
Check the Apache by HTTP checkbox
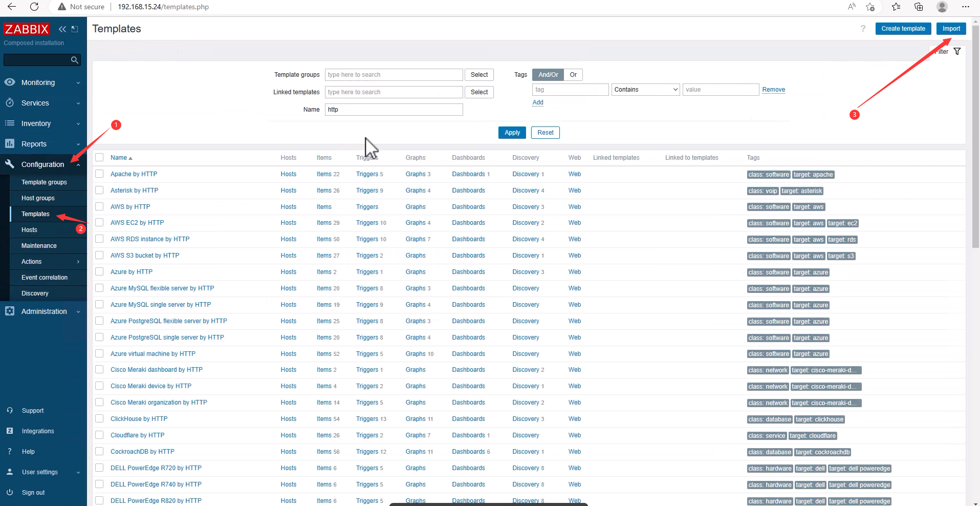click(99, 174)
